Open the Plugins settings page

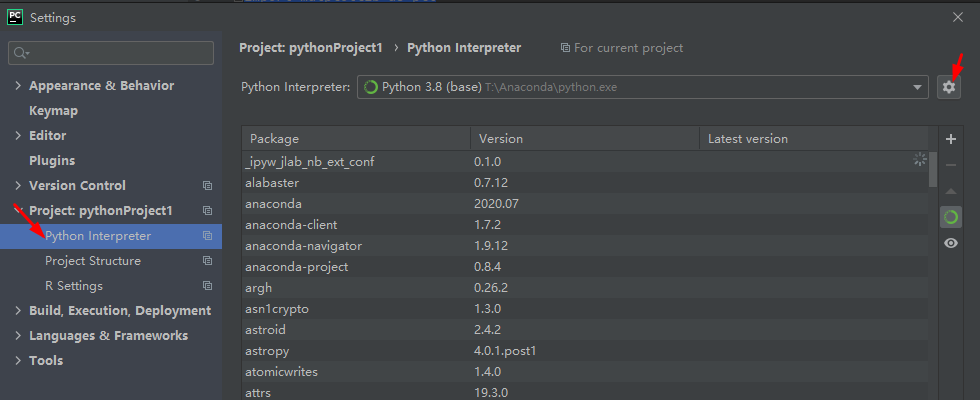pos(52,161)
